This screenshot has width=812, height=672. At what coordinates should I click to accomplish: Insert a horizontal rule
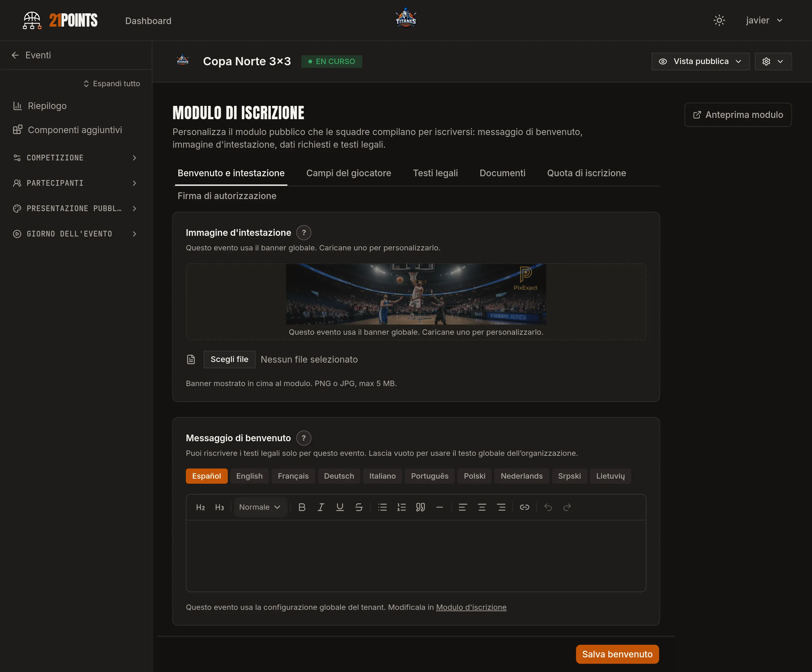click(439, 507)
